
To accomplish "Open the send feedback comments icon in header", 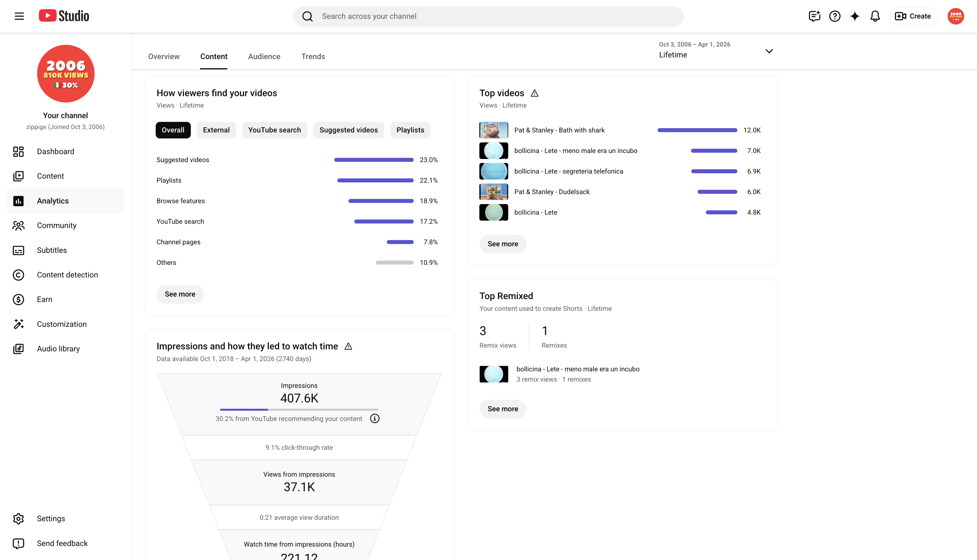I will point(814,16).
